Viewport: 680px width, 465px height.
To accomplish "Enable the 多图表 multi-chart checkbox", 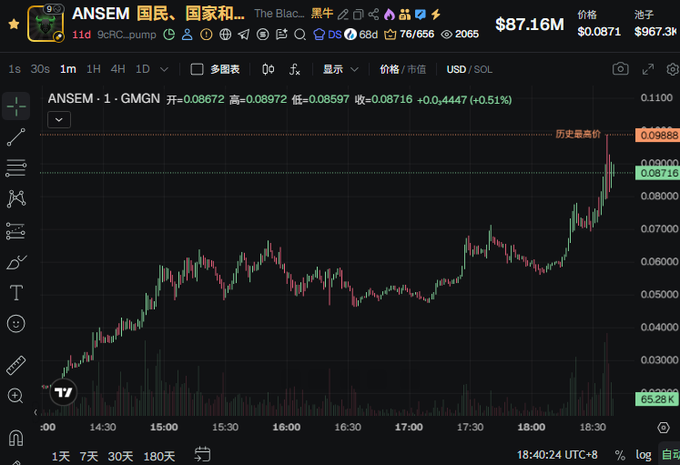I will (x=197, y=69).
